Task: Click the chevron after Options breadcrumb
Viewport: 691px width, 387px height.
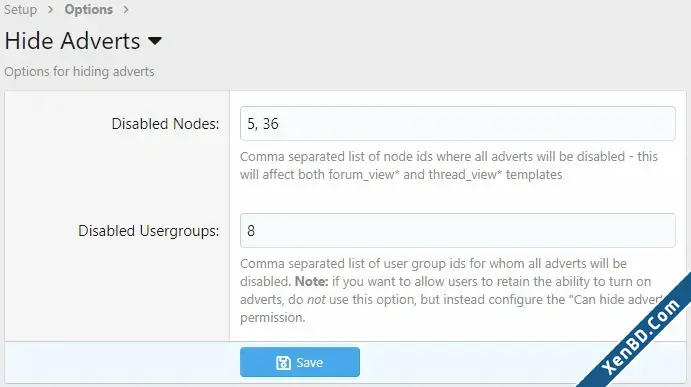Action: pos(126,10)
